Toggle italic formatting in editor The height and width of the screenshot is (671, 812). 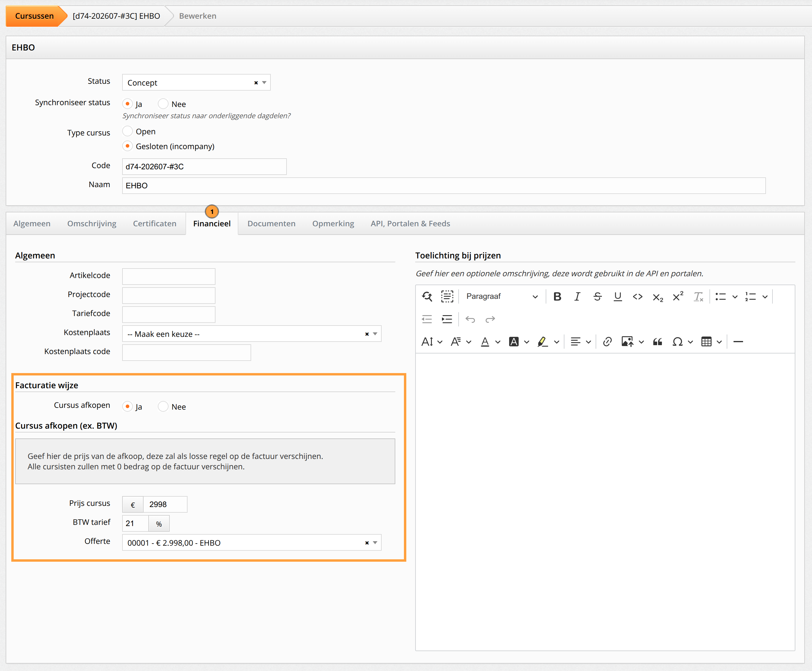tap(577, 296)
